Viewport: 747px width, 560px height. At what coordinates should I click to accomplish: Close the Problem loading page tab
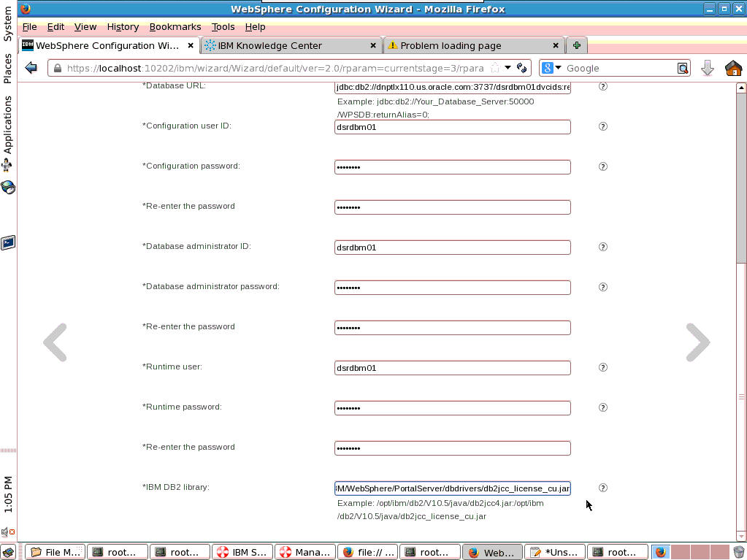(556, 45)
